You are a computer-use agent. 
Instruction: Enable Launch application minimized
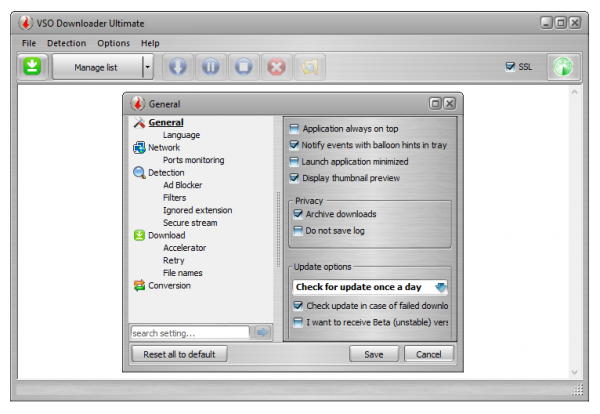[x=294, y=161]
